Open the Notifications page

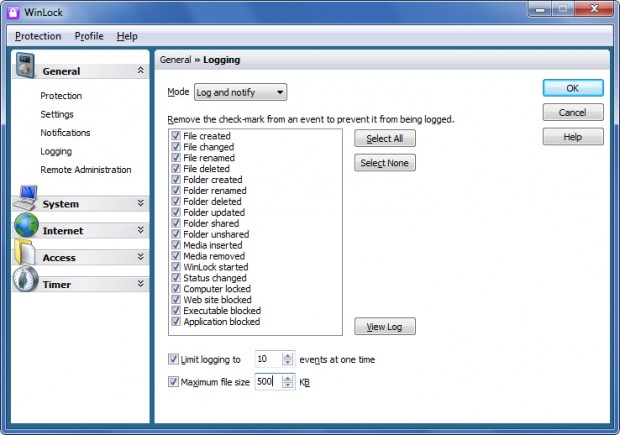(65, 132)
